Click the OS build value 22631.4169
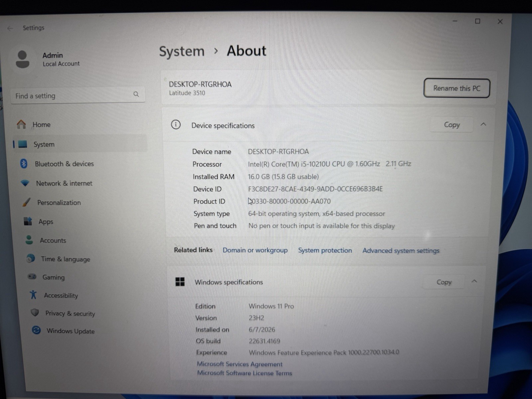 point(264,341)
